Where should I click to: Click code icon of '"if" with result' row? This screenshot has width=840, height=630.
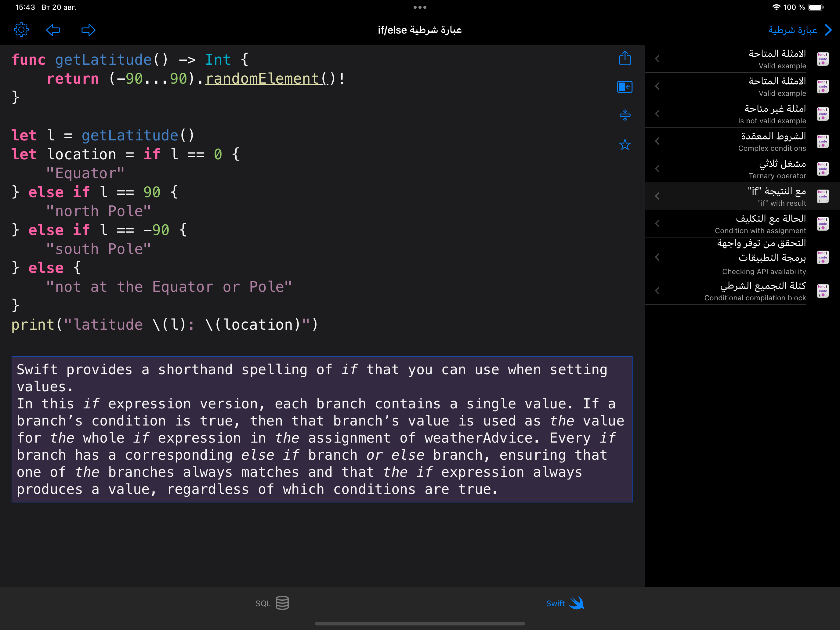point(823,196)
